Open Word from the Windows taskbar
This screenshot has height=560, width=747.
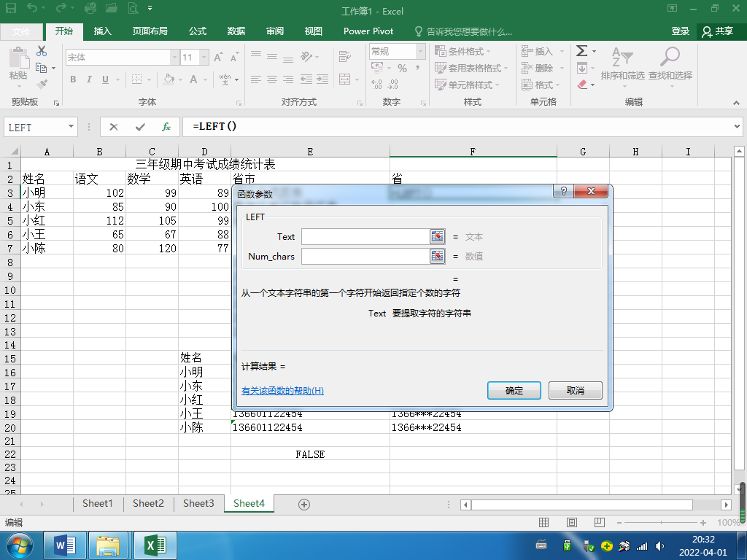coord(65,545)
